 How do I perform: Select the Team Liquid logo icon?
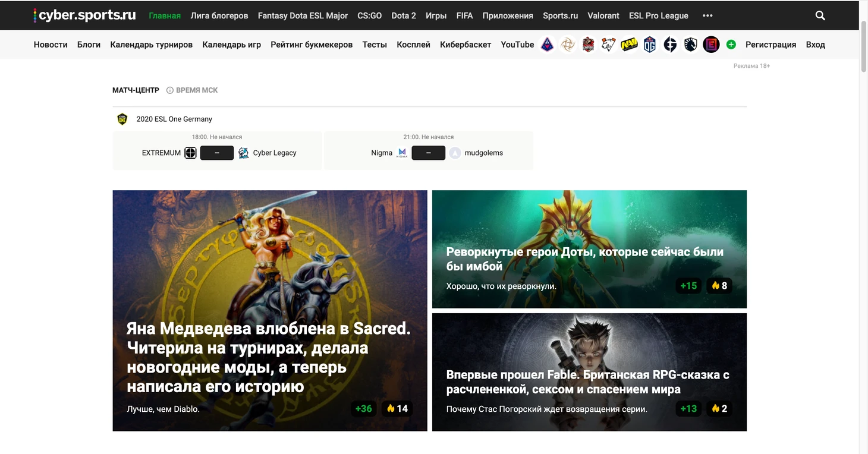tap(690, 45)
